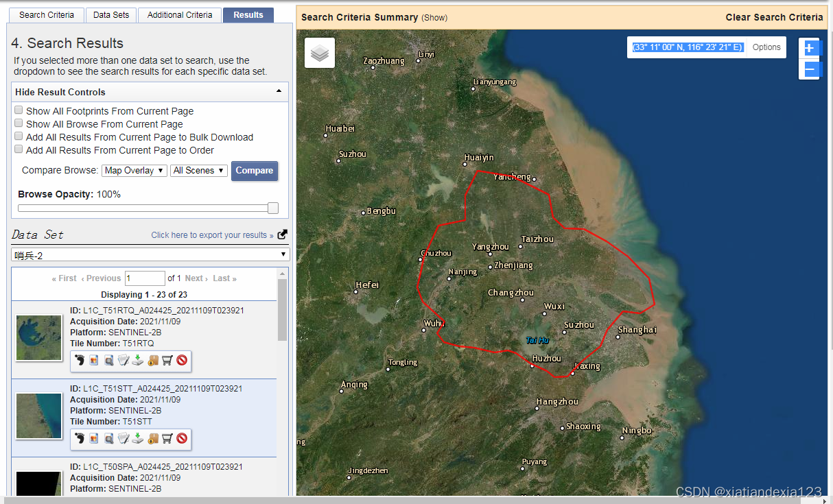Open thumbnail for tile T51STT
The image size is (833, 504).
point(38,416)
